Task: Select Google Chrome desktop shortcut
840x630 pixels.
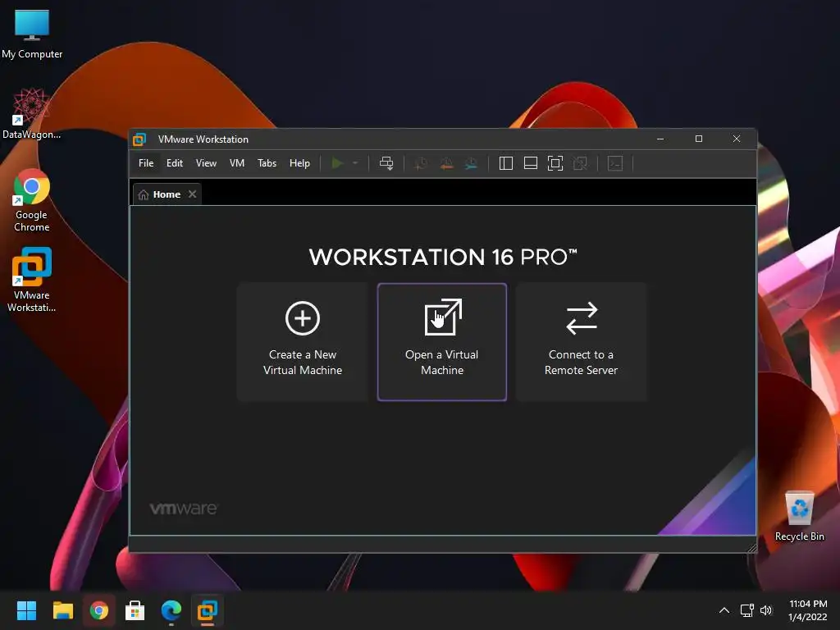Action: (x=32, y=200)
